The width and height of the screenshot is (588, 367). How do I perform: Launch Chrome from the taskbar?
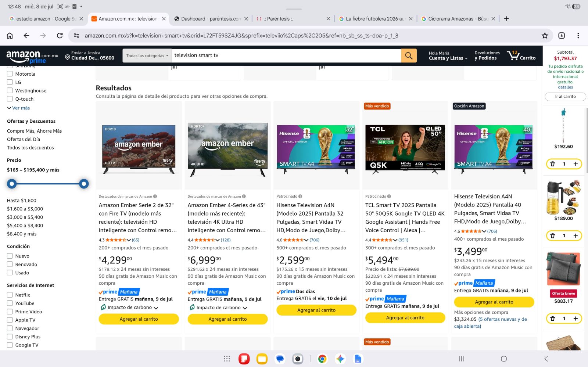(x=322, y=359)
